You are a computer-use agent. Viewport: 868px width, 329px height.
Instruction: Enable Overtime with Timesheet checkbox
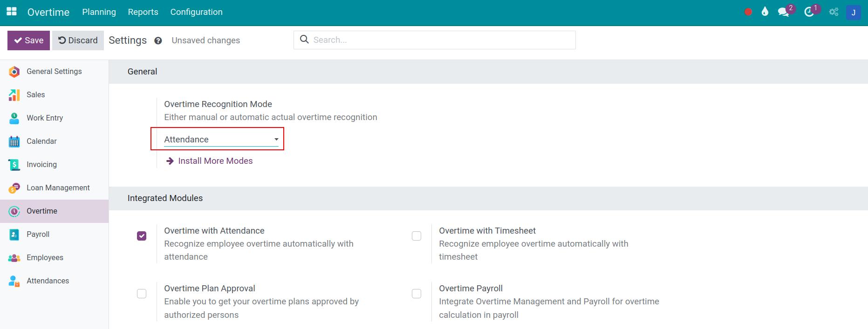417,236
